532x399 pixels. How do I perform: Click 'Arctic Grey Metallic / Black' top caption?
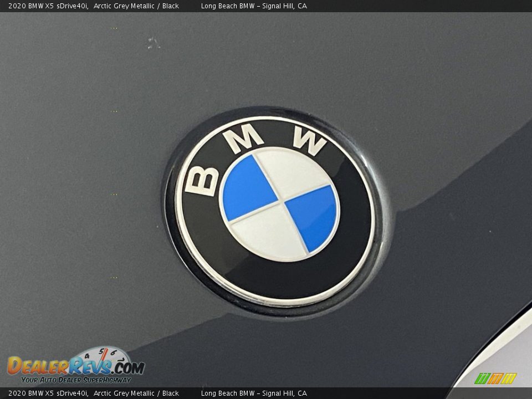(136, 6)
